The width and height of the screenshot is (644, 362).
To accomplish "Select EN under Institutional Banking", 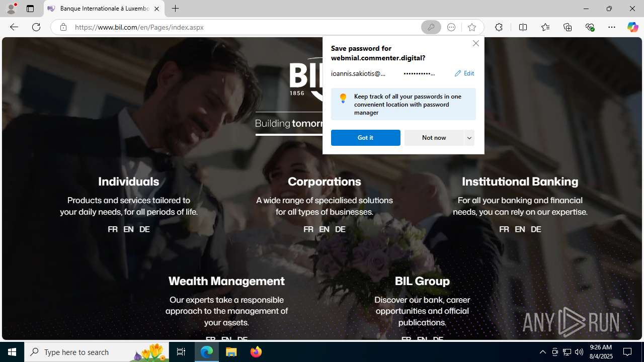I will 520,229.
